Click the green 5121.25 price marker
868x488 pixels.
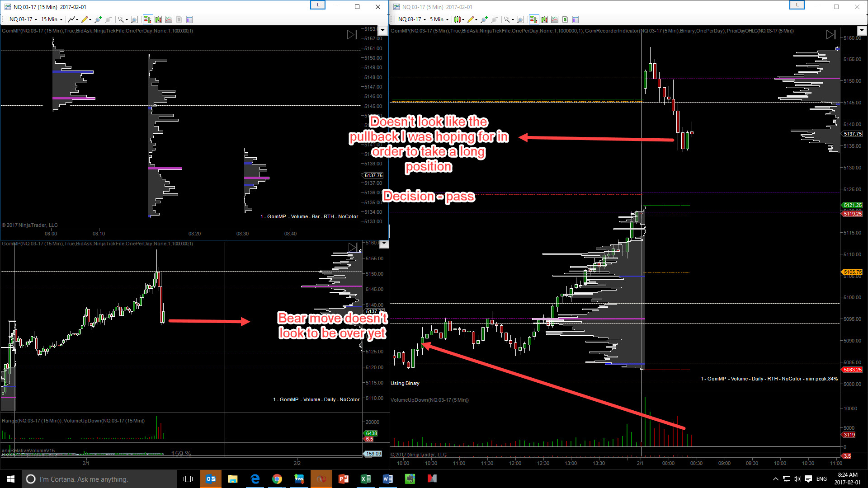click(853, 205)
